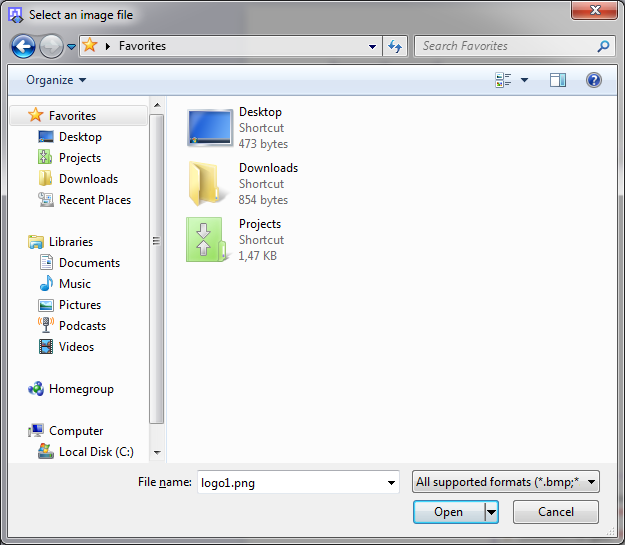The height and width of the screenshot is (545, 625).
Task: Close the Select an image file dialog
Action: coord(595,10)
